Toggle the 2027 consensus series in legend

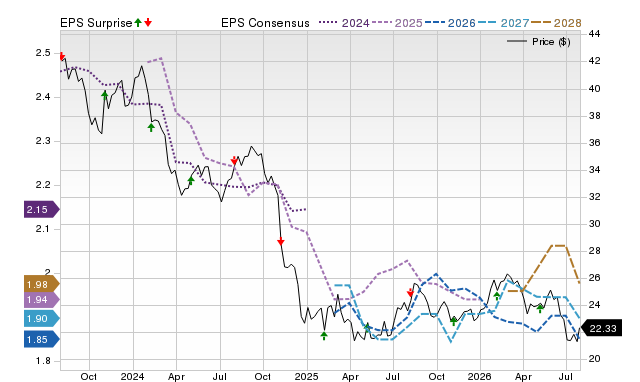tap(503, 23)
